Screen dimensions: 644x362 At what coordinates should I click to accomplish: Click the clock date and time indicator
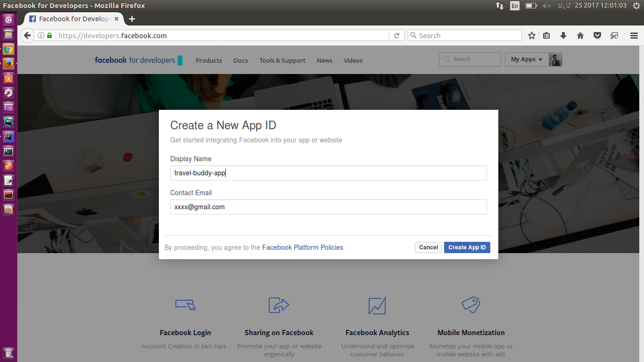coord(593,6)
